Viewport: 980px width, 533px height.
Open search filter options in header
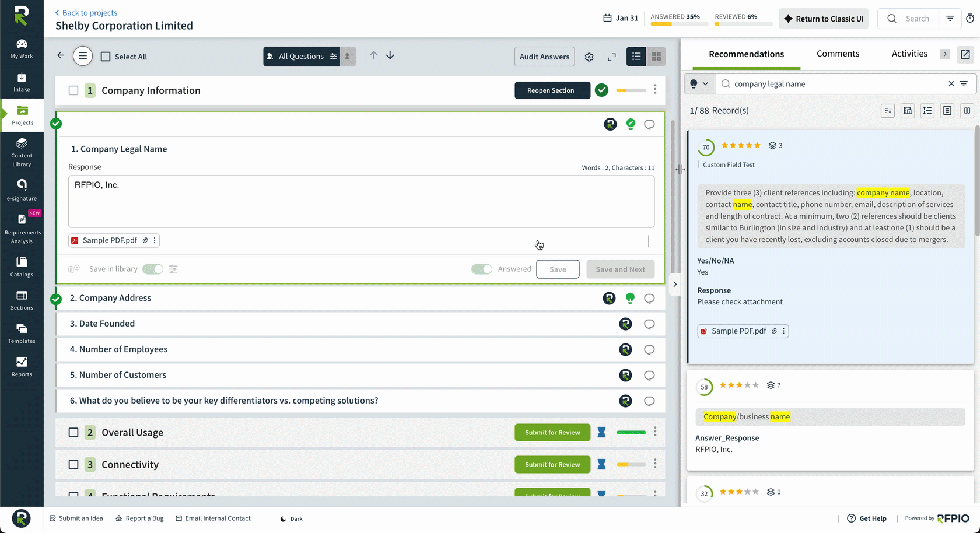pyautogui.click(x=950, y=19)
